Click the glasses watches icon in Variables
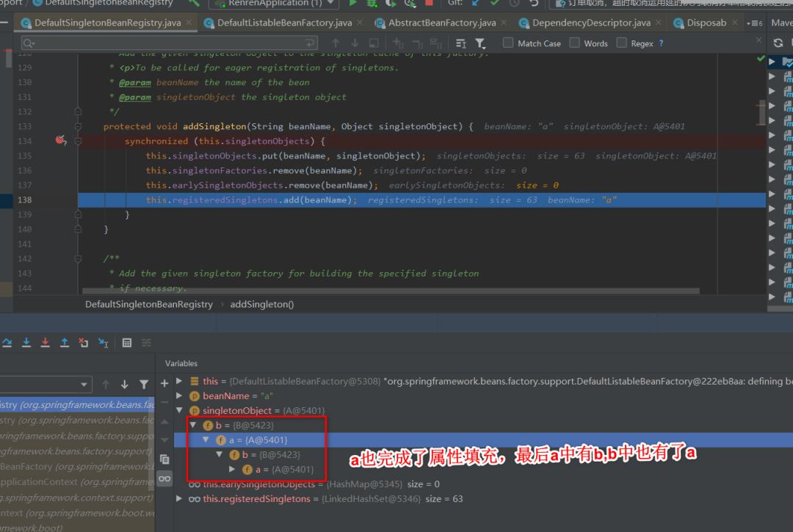 pos(164,478)
